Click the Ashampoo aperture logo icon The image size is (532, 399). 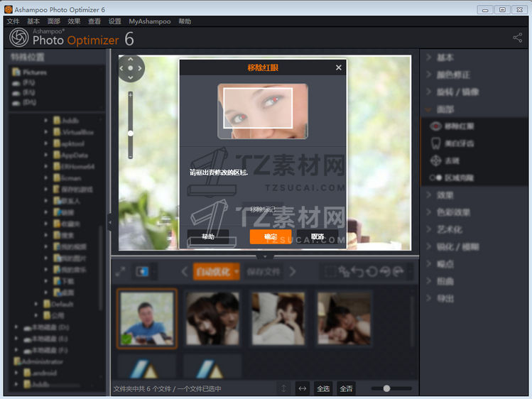tap(19, 38)
